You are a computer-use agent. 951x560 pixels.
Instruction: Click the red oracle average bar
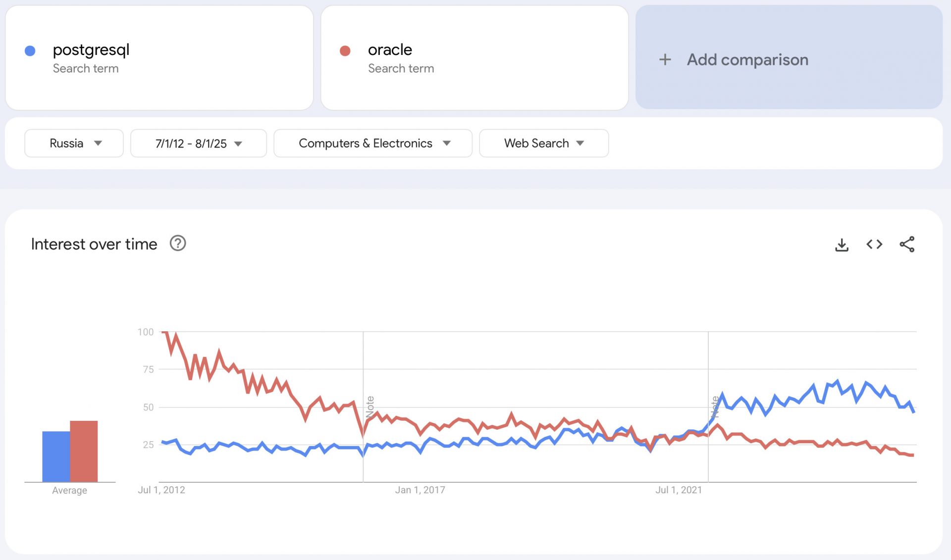(84, 451)
